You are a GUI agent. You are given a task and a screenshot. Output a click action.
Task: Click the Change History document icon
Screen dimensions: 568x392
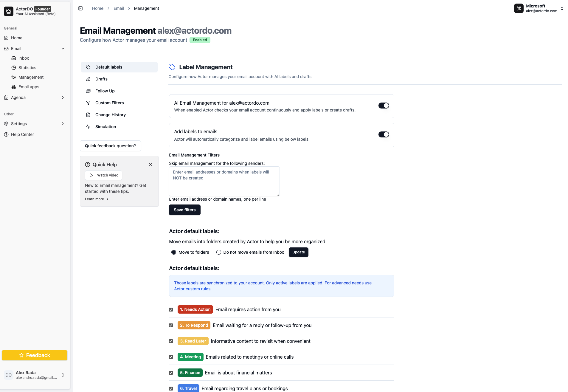88,115
